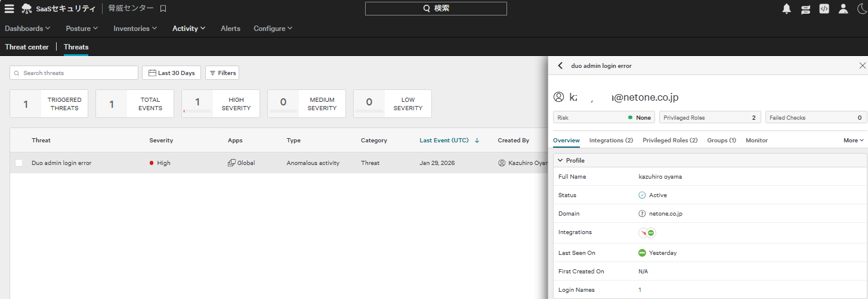Click the bookmark icon beside 脅威センター
This screenshot has width=868, height=299.
[x=163, y=8]
